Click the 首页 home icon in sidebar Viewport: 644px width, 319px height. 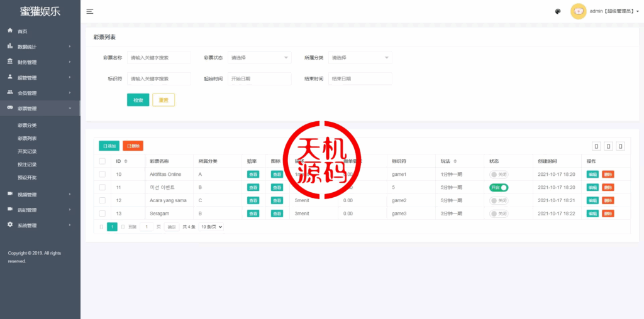[10, 31]
